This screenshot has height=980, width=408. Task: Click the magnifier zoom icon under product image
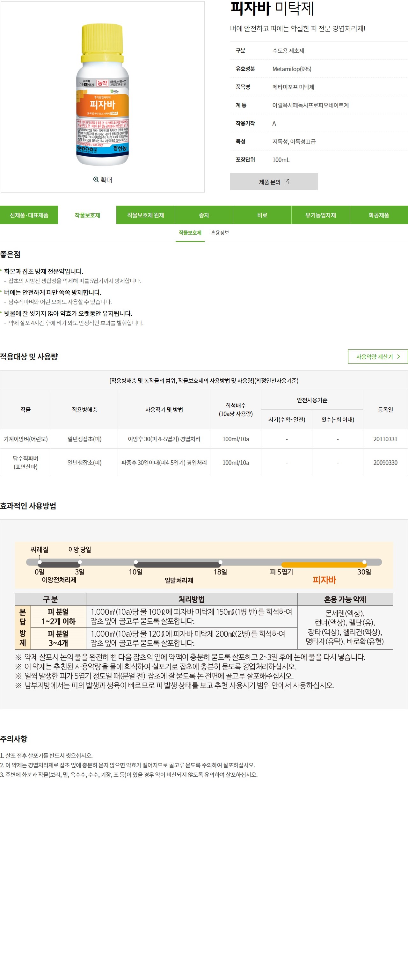[96, 179]
